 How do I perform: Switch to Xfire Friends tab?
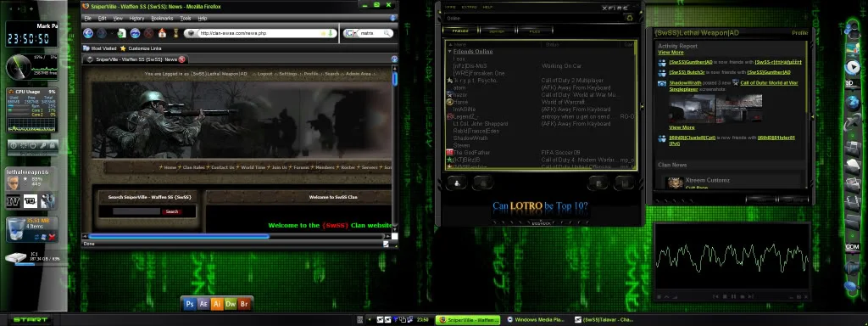pyautogui.click(x=460, y=31)
